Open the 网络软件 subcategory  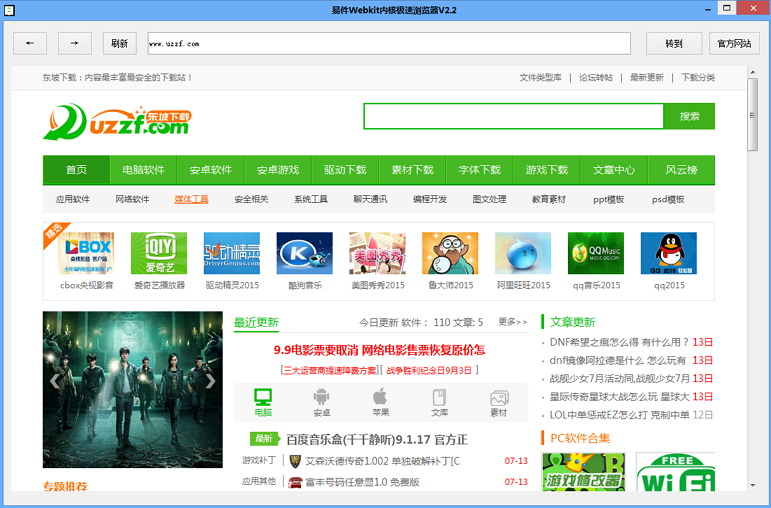(x=132, y=199)
